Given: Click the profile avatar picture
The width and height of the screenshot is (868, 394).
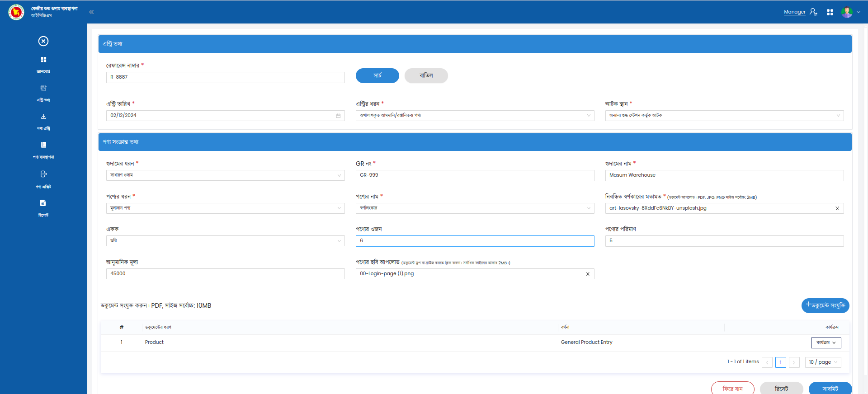Looking at the screenshot, I should coord(847,12).
